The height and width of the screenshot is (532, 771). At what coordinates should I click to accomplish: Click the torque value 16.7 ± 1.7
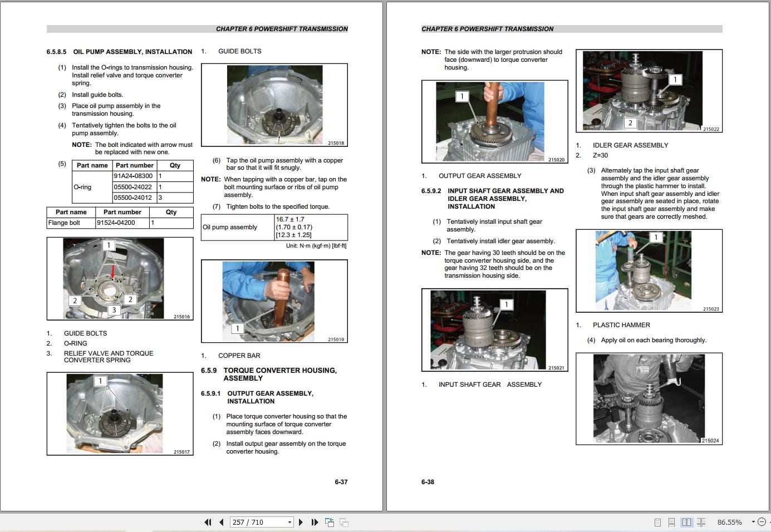point(290,219)
